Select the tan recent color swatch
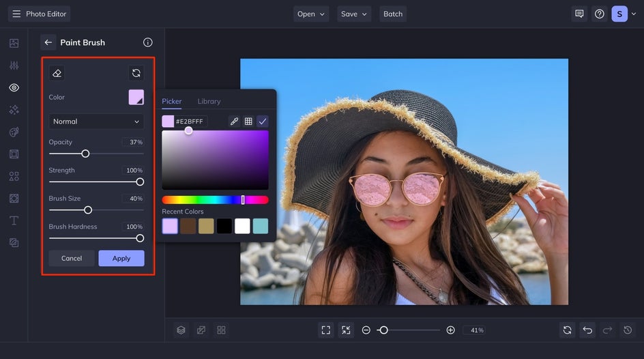The height and width of the screenshot is (359, 644). coord(206,226)
